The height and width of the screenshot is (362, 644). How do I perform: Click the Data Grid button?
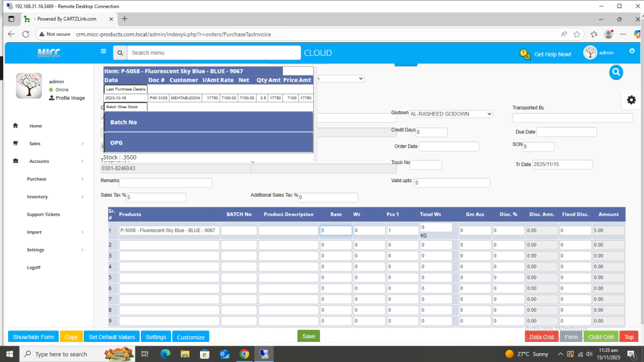(541, 337)
